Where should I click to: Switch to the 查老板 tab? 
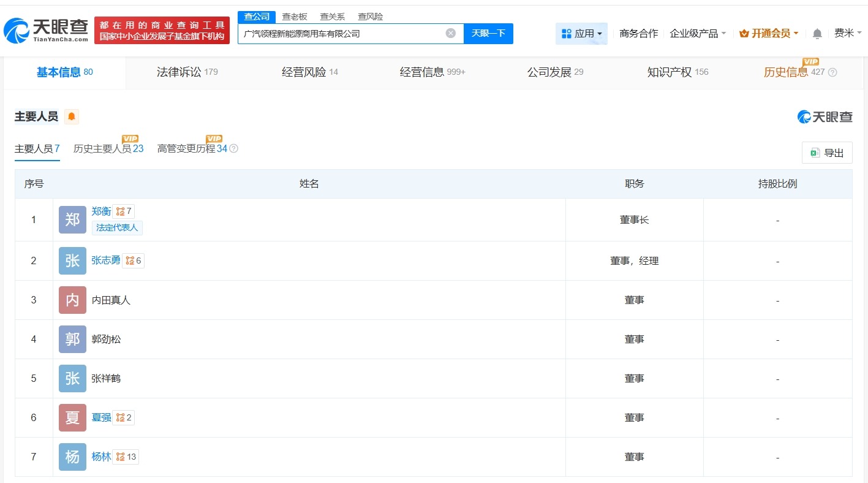point(295,17)
